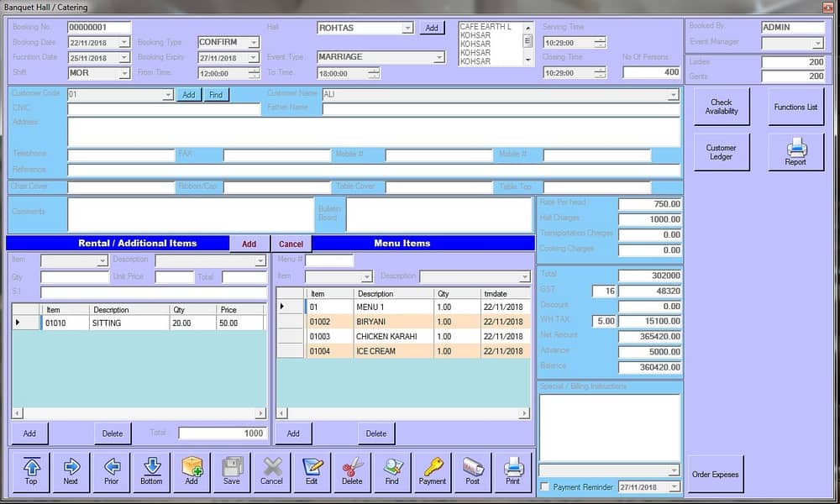Adjust From Time spinner
This screenshot has height=504, width=840.
(254, 73)
